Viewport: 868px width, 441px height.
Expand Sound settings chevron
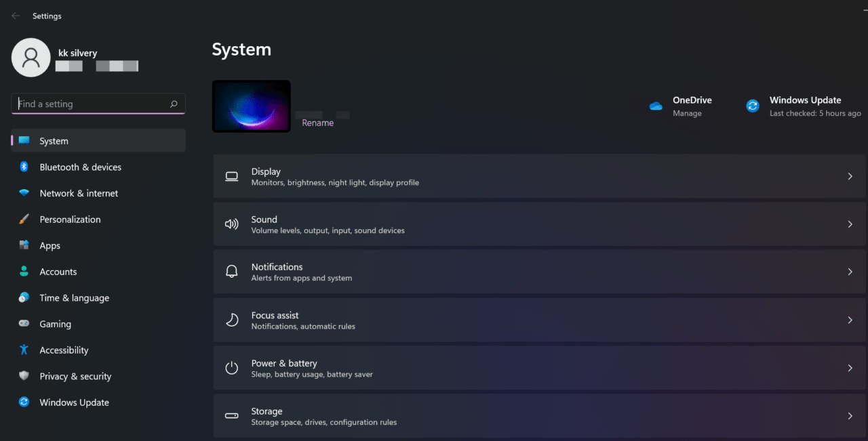pos(850,224)
